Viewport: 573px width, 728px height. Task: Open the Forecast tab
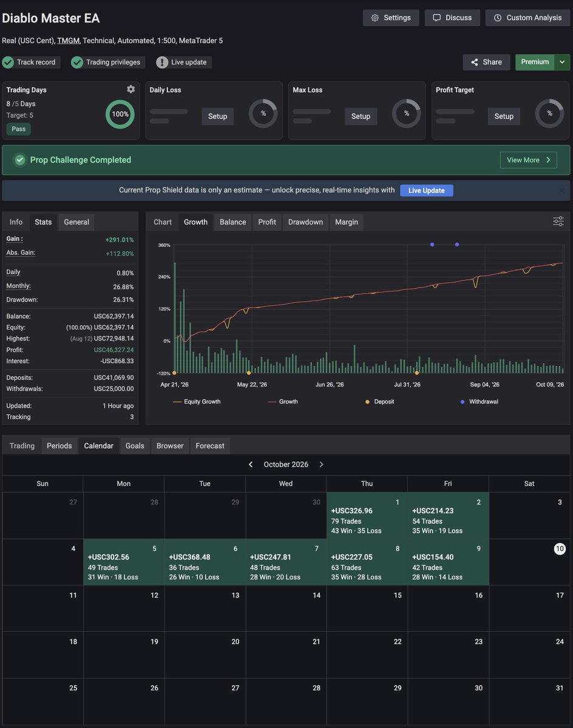(x=210, y=446)
